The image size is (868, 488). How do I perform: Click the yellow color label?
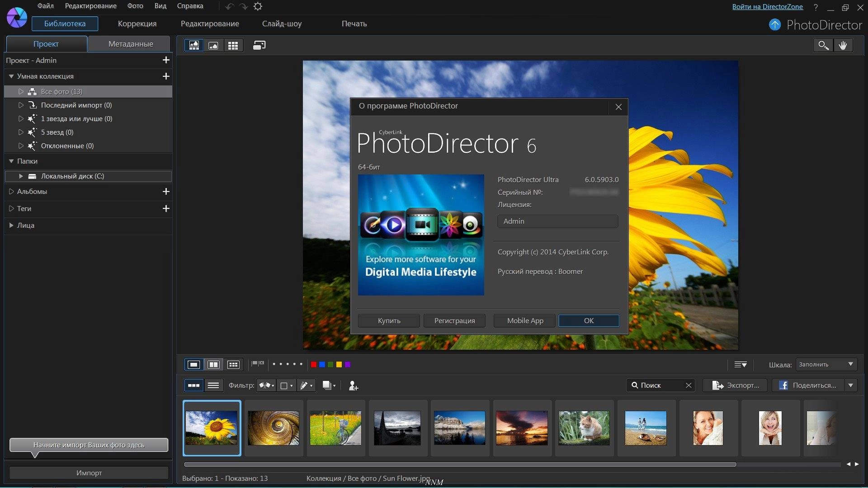click(339, 364)
